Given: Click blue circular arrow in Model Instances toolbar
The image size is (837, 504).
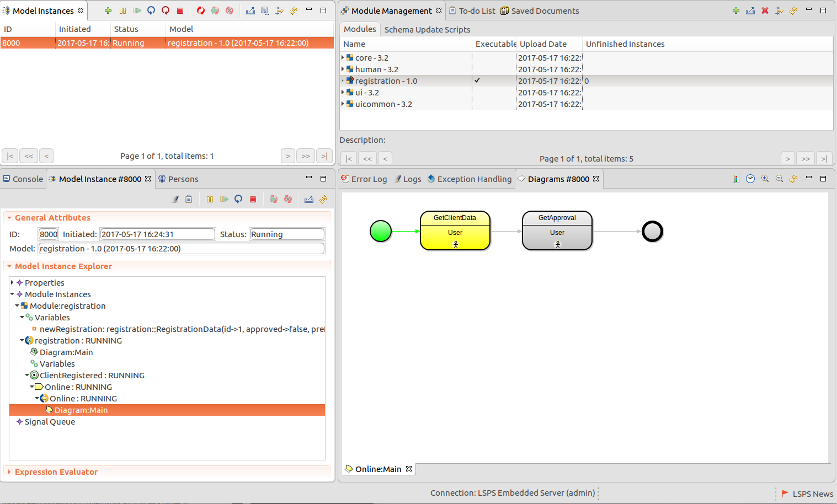Looking at the screenshot, I should [151, 10].
